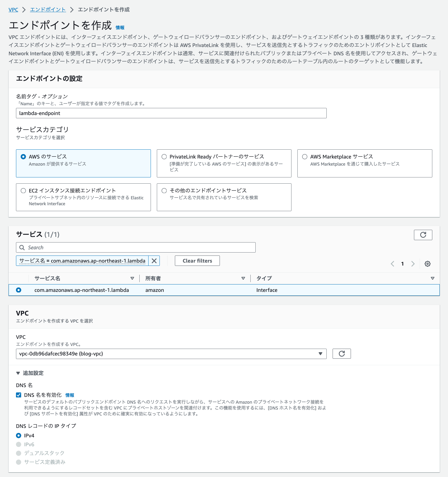Select PrivateLink Ready partner services option
The image size is (448, 477).
click(x=164, y=157)
